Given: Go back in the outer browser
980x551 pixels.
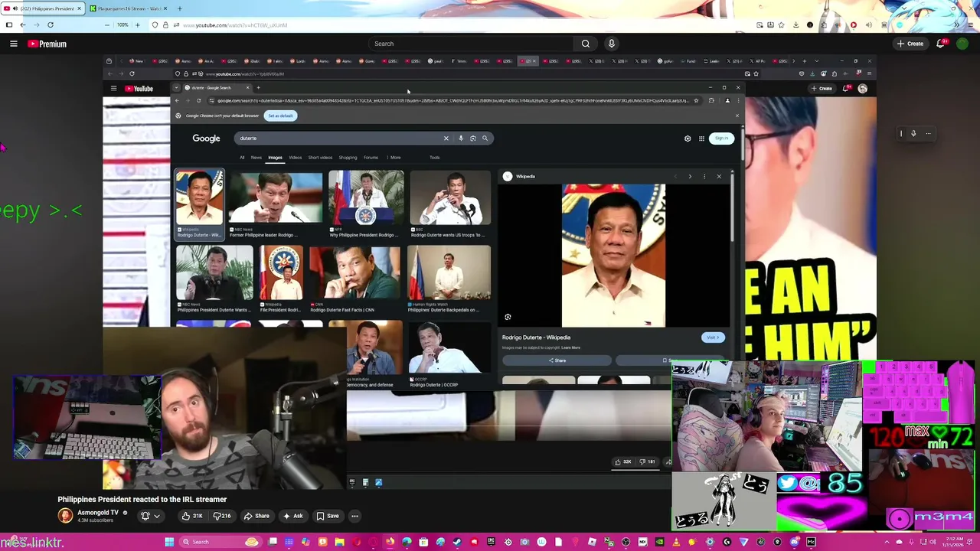Looking at the screenshot, I should pos(23,24).
